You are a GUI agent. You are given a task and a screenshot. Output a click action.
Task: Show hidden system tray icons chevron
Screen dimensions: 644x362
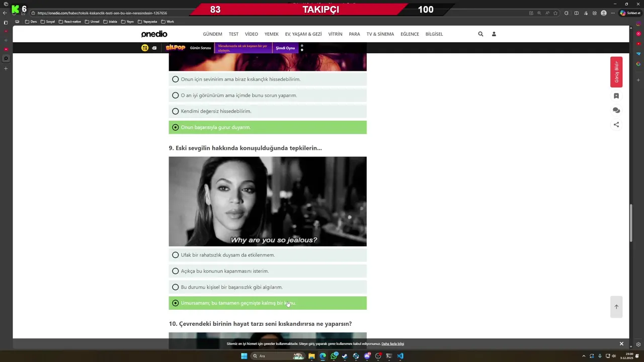584,356
